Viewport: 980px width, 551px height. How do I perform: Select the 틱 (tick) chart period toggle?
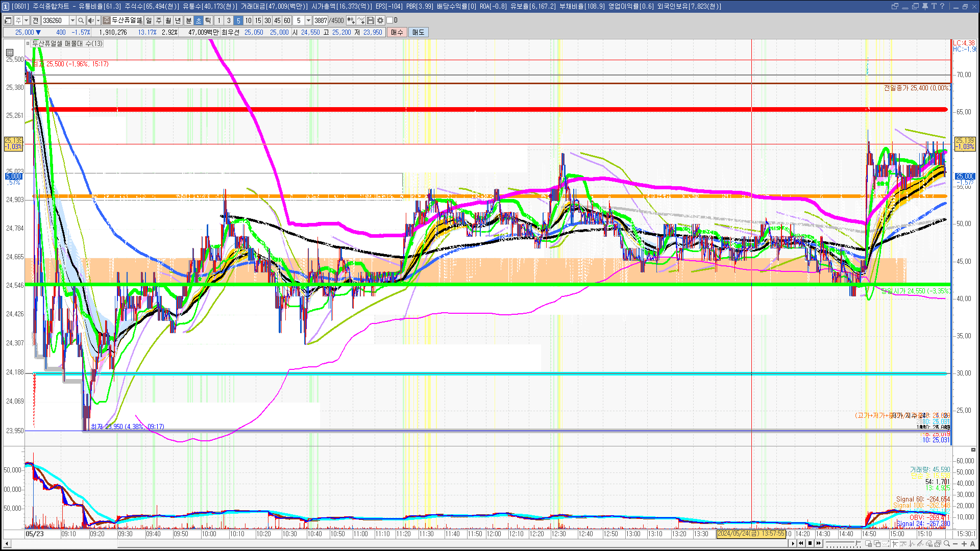(208, 20)
